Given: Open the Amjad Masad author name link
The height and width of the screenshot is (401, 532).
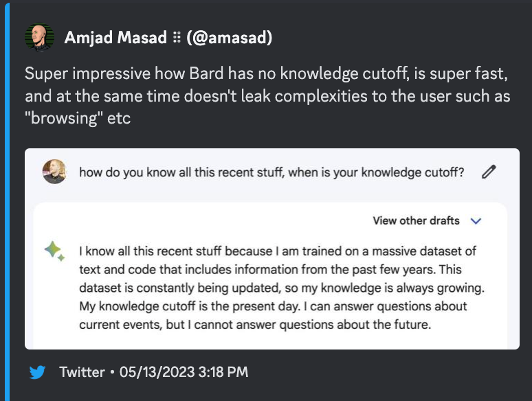Looking at the screenshot, I should coord(115,38).
